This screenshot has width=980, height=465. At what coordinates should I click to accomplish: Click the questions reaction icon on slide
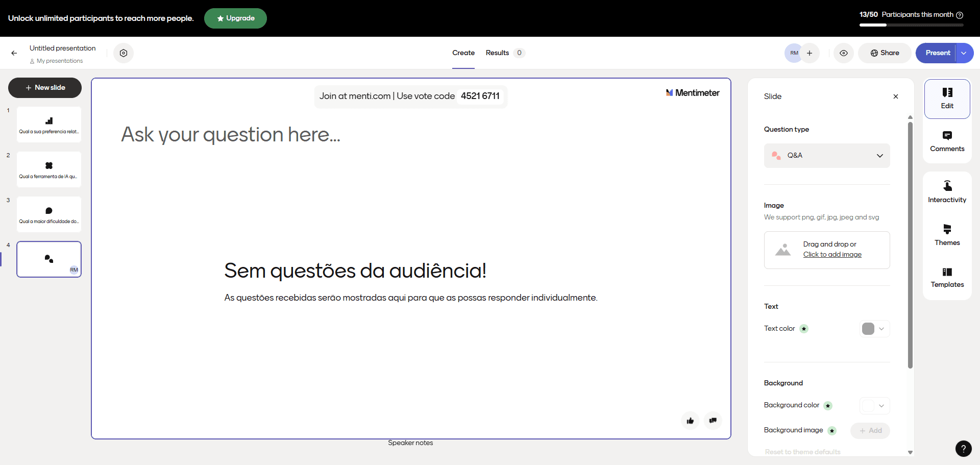coord(713,421)
